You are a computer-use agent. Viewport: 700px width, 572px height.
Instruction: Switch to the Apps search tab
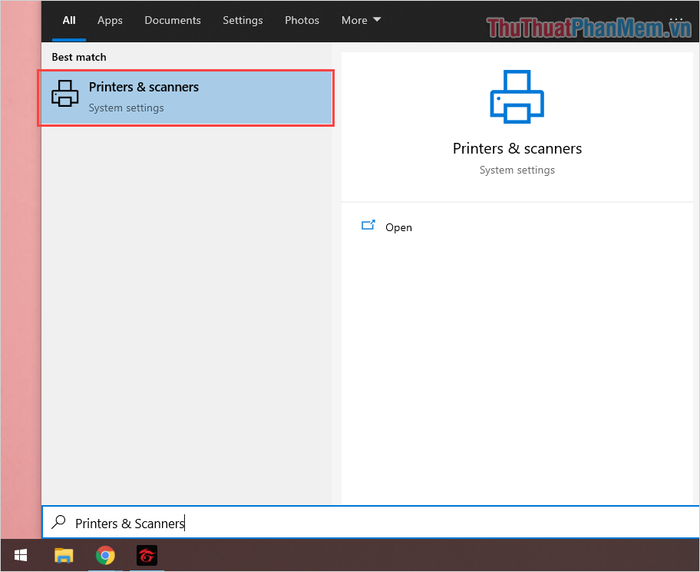click(110, 20)
